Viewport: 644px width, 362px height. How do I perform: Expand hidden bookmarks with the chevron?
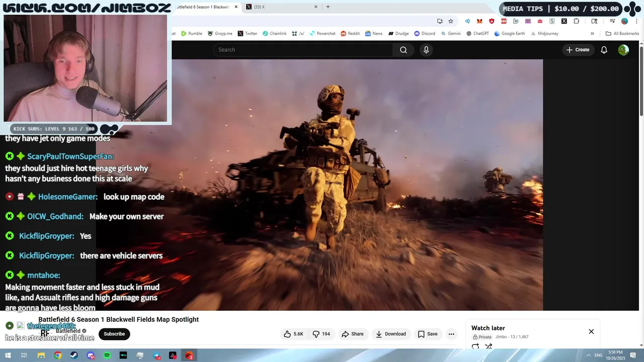click(592, 34)
